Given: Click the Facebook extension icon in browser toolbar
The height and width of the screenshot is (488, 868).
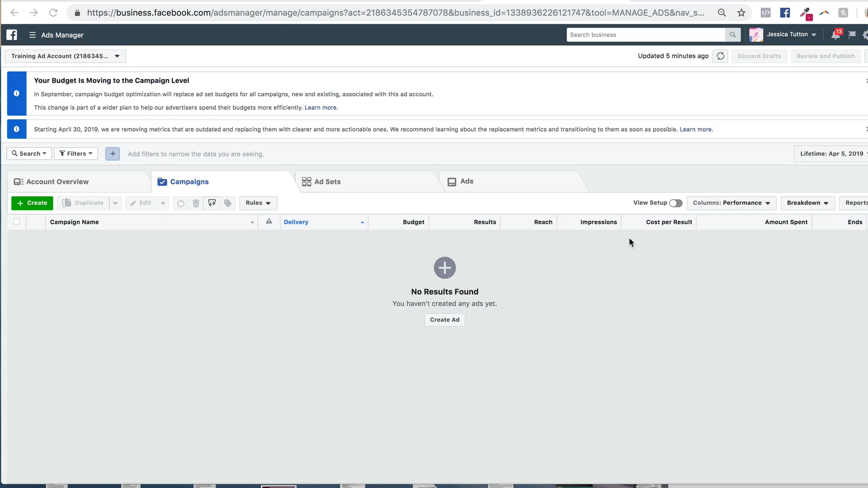Looking at the screenshot, I should pos(785,13).
